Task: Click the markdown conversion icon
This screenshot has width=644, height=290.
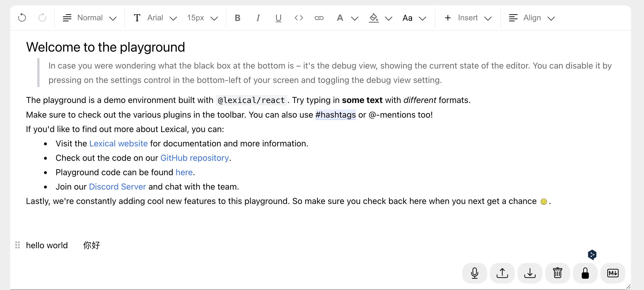Action: coord(613,273)
